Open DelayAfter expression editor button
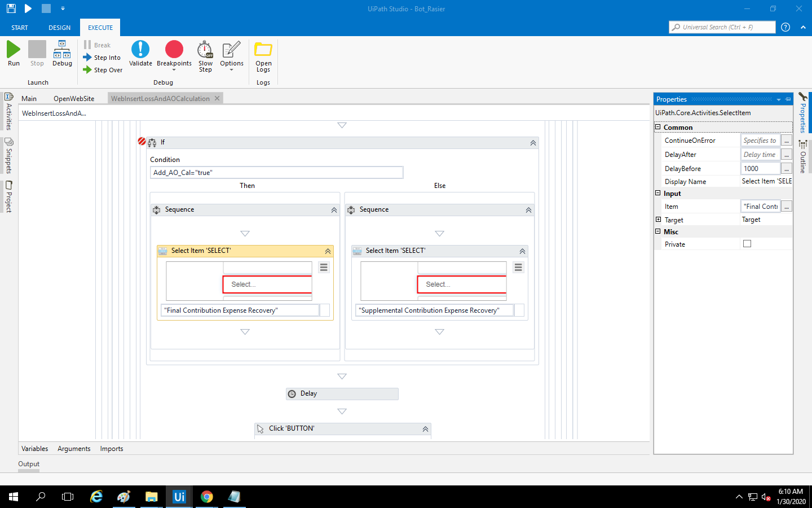This screenshot has height=508, width=812. (787, 155)
